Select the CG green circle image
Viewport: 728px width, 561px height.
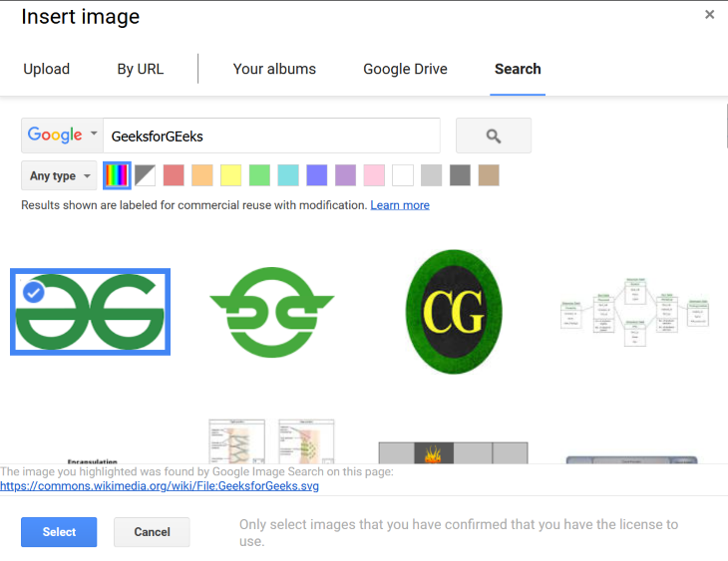tap(454, 312)
